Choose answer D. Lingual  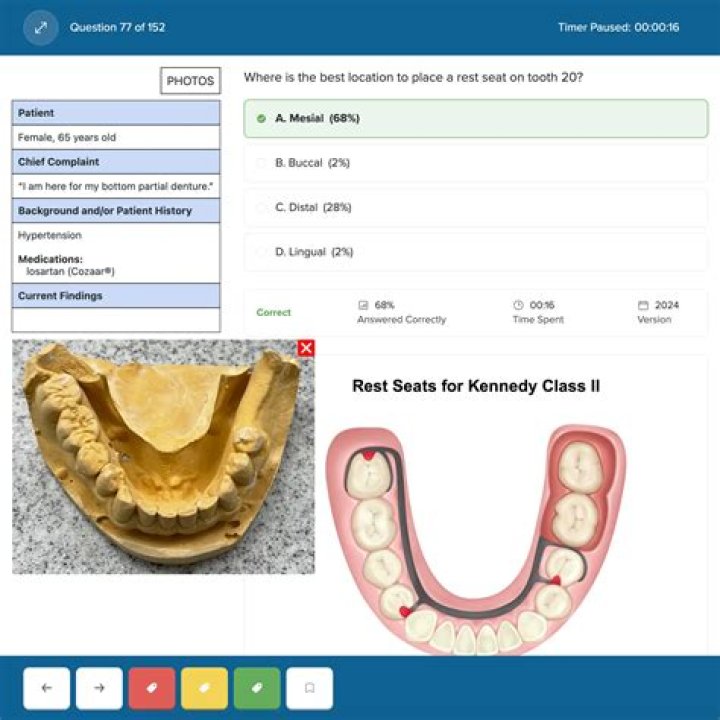(x=476, y=252)
